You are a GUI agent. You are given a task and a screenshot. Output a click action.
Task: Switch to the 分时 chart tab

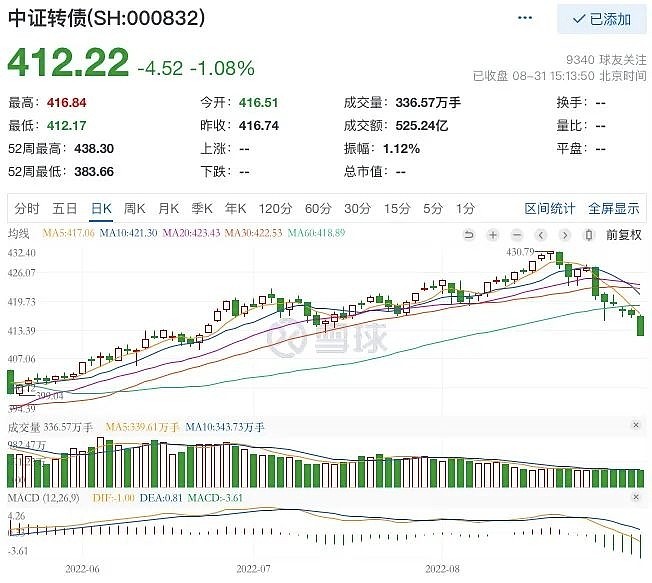(27, 208)
